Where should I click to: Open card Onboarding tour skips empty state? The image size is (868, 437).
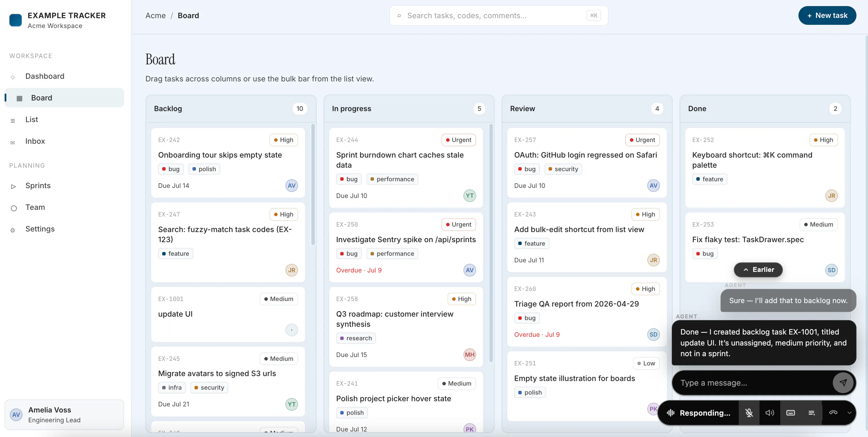[x=228, y=163]
